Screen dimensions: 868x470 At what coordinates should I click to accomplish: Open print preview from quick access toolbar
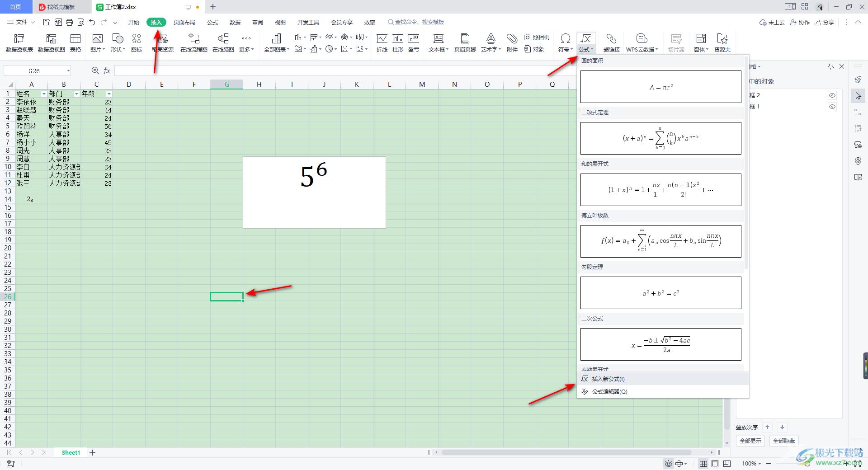click(80, 22)
